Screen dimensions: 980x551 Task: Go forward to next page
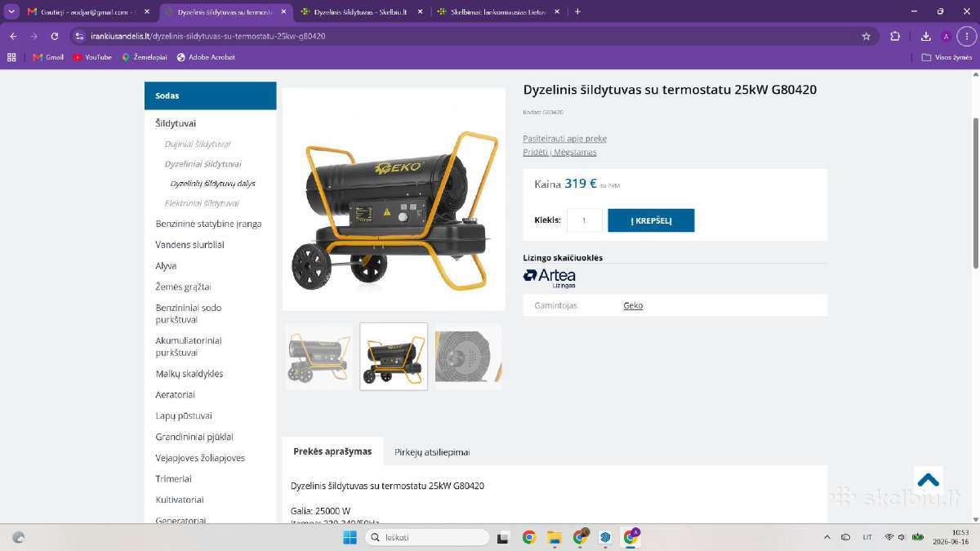[x=33, y=36]
